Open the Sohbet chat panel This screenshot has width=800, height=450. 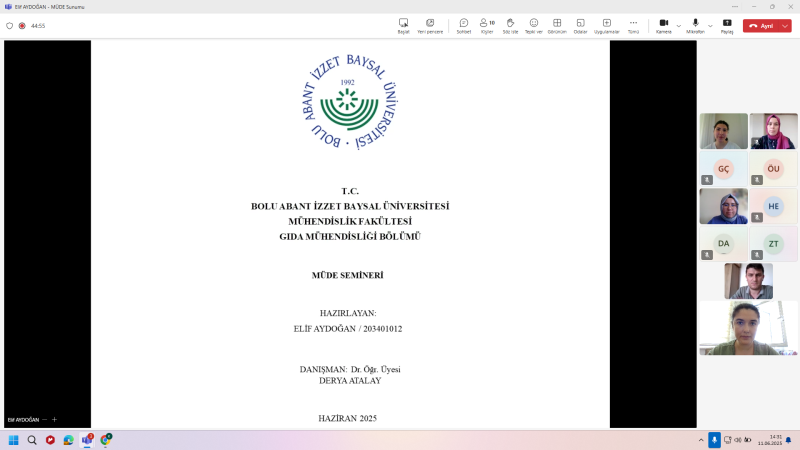(x=464, y=26)
